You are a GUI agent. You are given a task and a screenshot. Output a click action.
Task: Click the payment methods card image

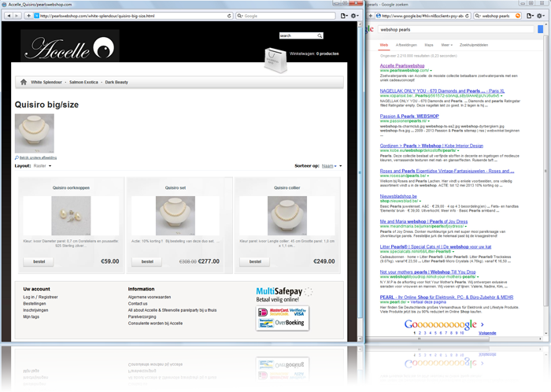pos(283,318)
